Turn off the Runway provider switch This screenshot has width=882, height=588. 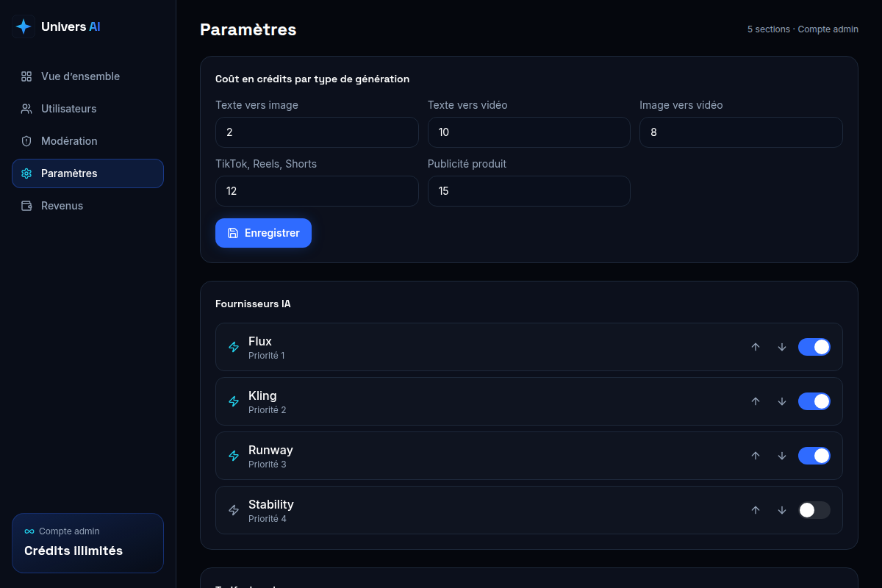[814, 456]
